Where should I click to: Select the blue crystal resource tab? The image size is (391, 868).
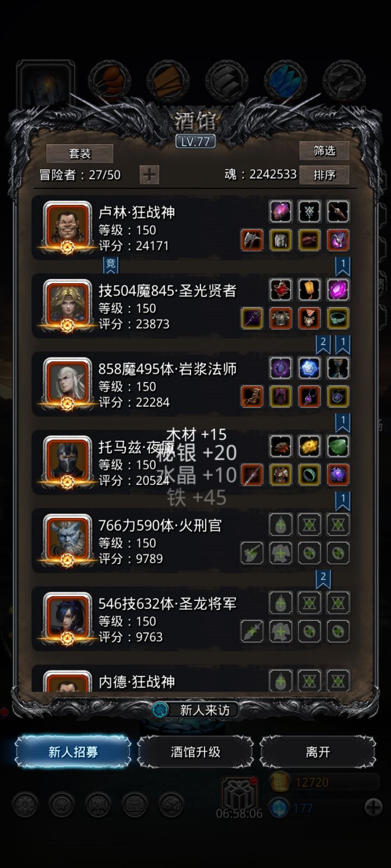pyautogui.click(x=286, y=81)
